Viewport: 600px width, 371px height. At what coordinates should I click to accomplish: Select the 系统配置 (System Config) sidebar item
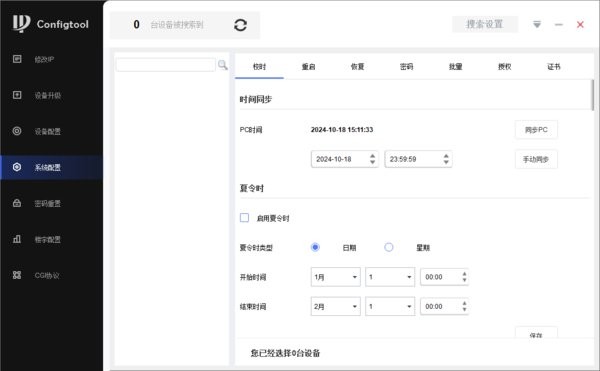pos(51,167)
